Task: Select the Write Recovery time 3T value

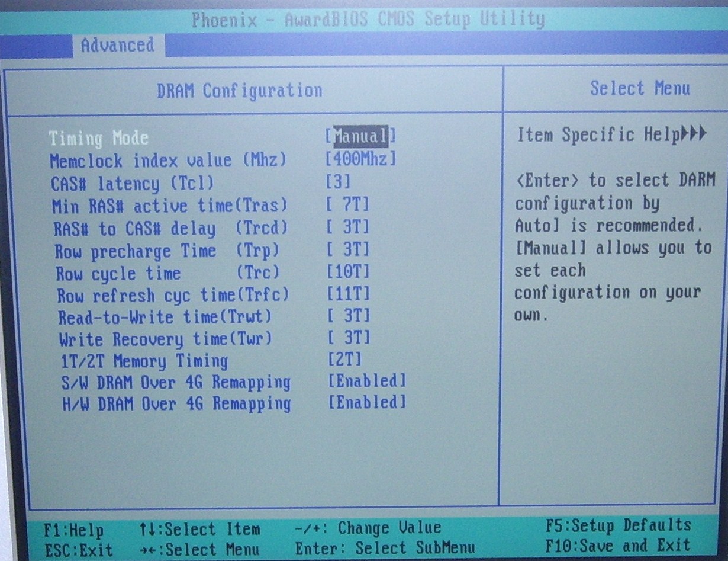Action: click(x=349, y=337)
